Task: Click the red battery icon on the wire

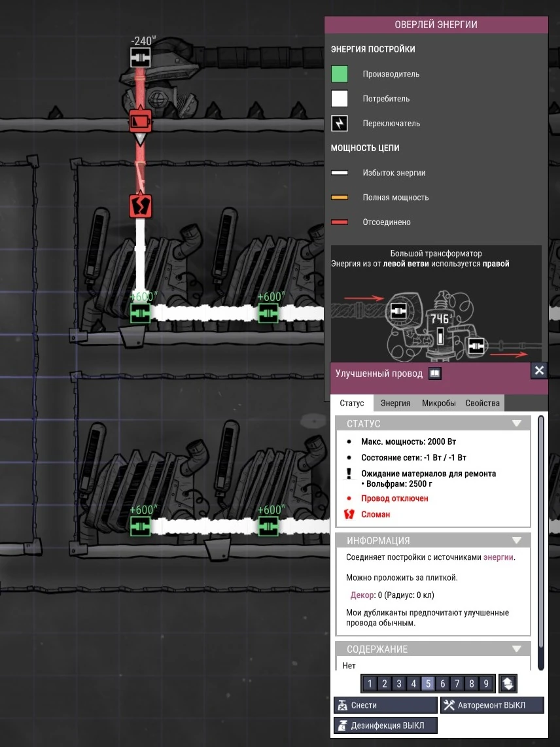Action: (141, 121)
